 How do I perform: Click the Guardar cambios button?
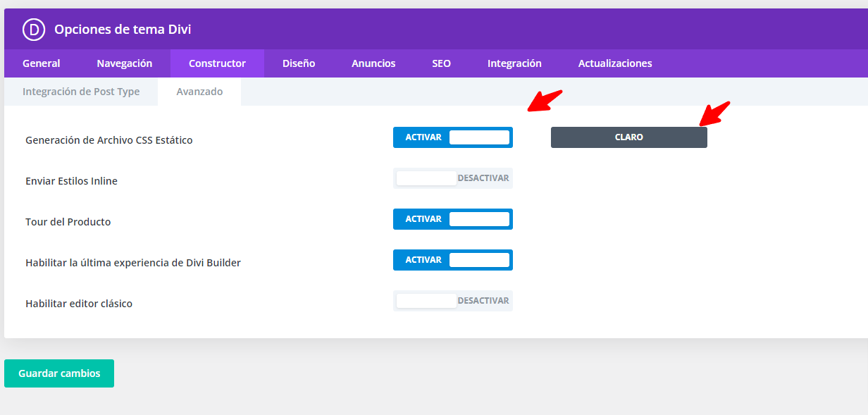tap(59, 373)
